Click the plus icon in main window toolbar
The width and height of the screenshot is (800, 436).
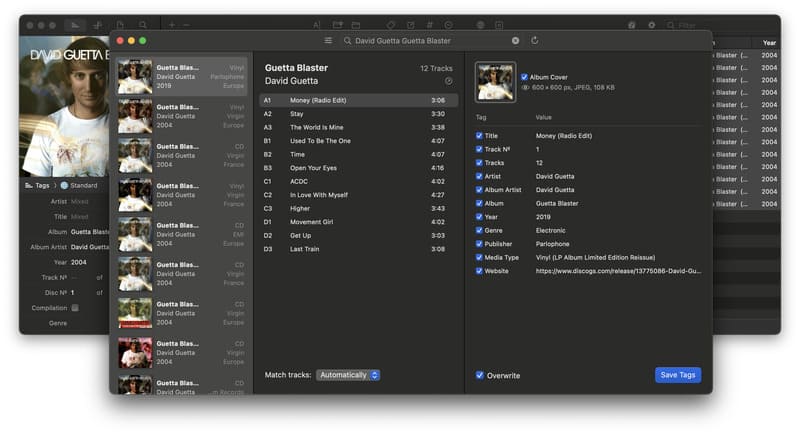click(x=172, y=24)
